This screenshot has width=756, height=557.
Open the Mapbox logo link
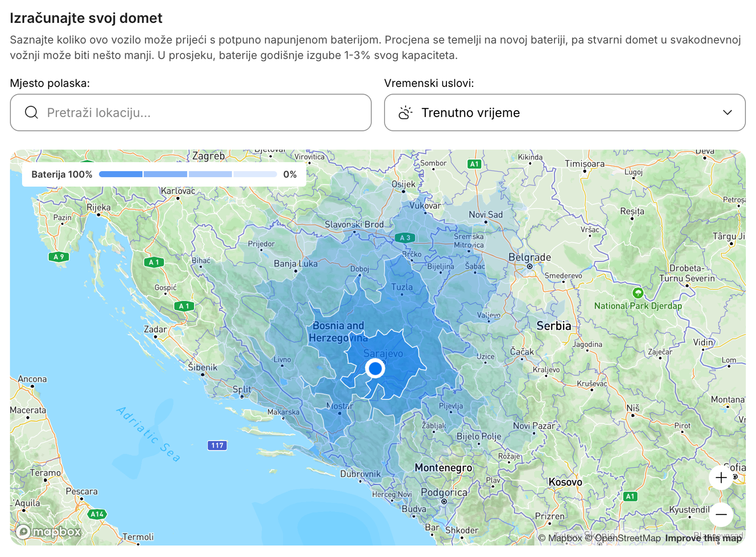(x=49, y=532)
